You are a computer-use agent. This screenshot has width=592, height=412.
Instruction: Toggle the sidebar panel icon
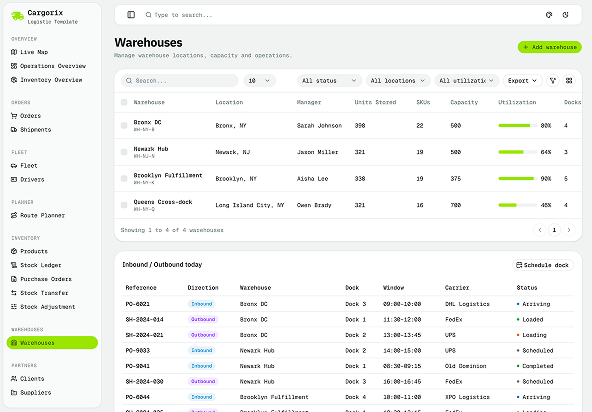click(x=131, y=15)
